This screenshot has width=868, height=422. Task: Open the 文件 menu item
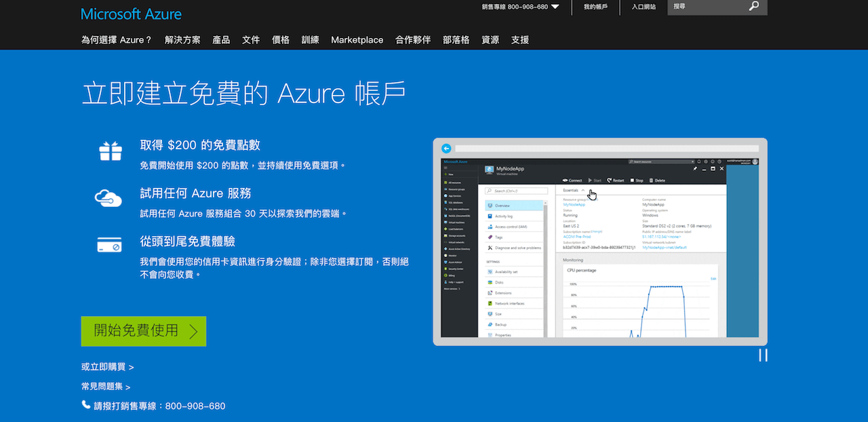(x=251, y=40)
